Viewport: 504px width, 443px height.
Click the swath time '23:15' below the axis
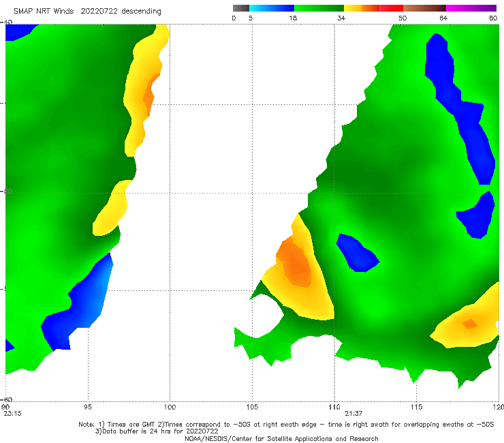13,414
